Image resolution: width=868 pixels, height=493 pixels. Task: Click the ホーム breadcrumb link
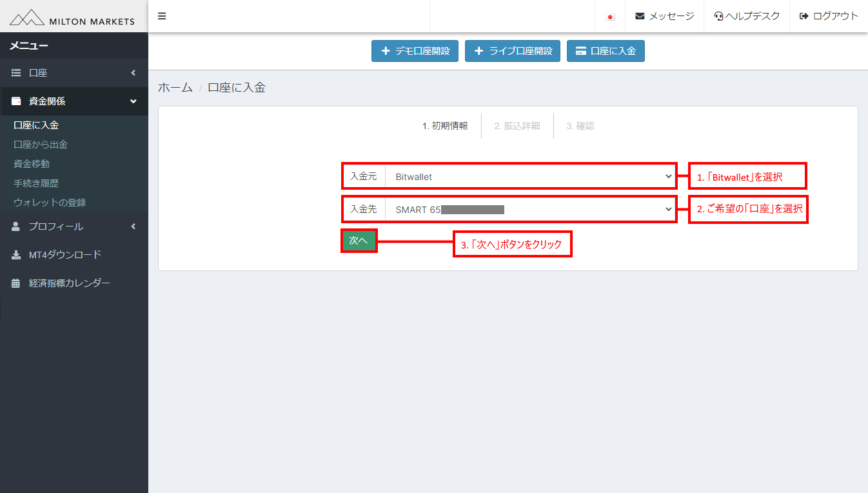click(175, 86)
